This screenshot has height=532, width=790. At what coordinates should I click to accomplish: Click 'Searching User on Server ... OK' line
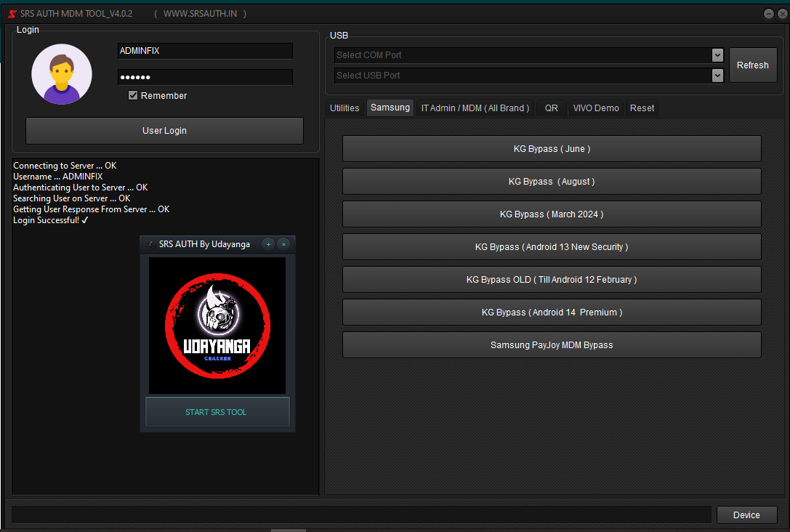pyautogui.click(x=72, y=198)
